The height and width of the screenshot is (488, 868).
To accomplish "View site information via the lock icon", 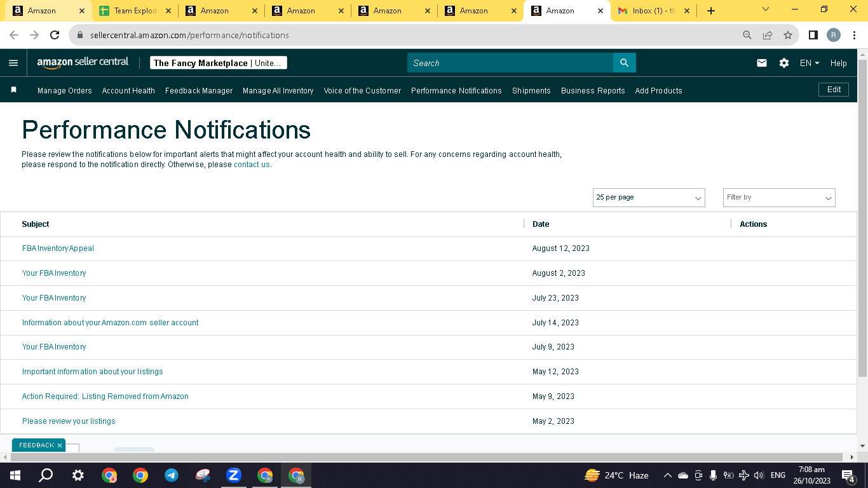I will (x=80, y=36).
